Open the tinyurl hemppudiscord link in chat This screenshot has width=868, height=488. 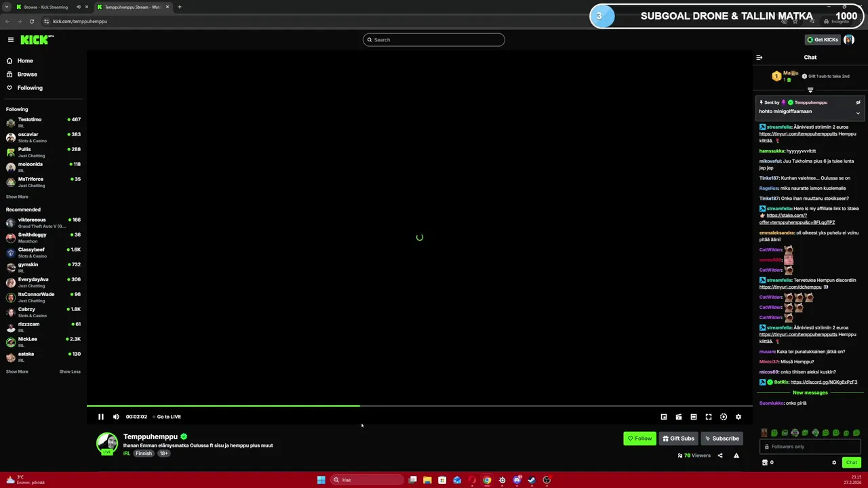tap(791, 287)
